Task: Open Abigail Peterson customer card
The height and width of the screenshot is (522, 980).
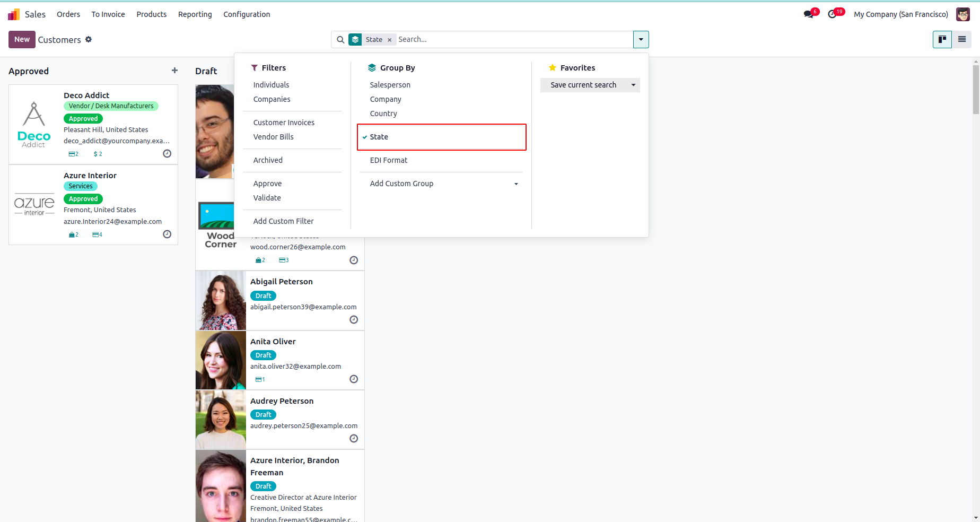Action: point(280,300)
